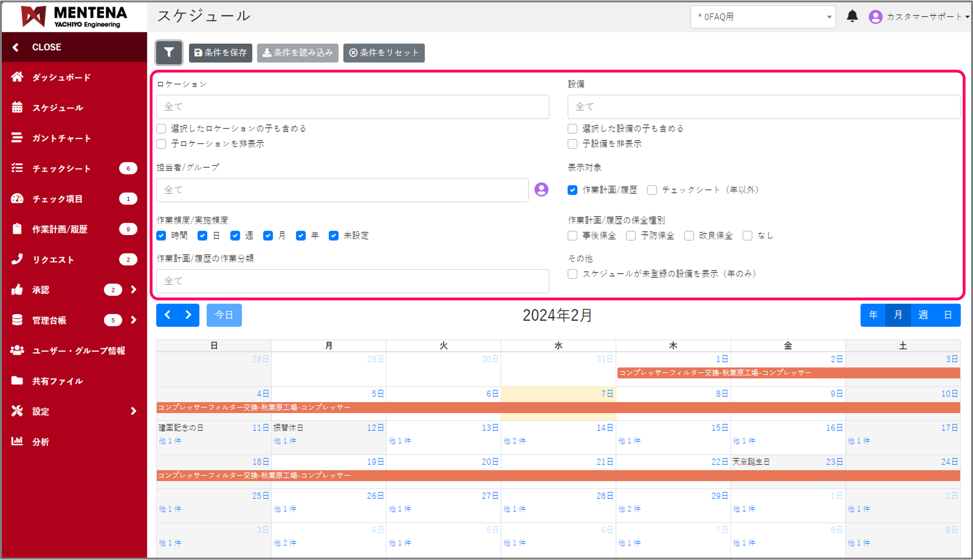This screenshot has height=560, width=973.
Task: Click the notification bell icon
Action: pos(852,16)
